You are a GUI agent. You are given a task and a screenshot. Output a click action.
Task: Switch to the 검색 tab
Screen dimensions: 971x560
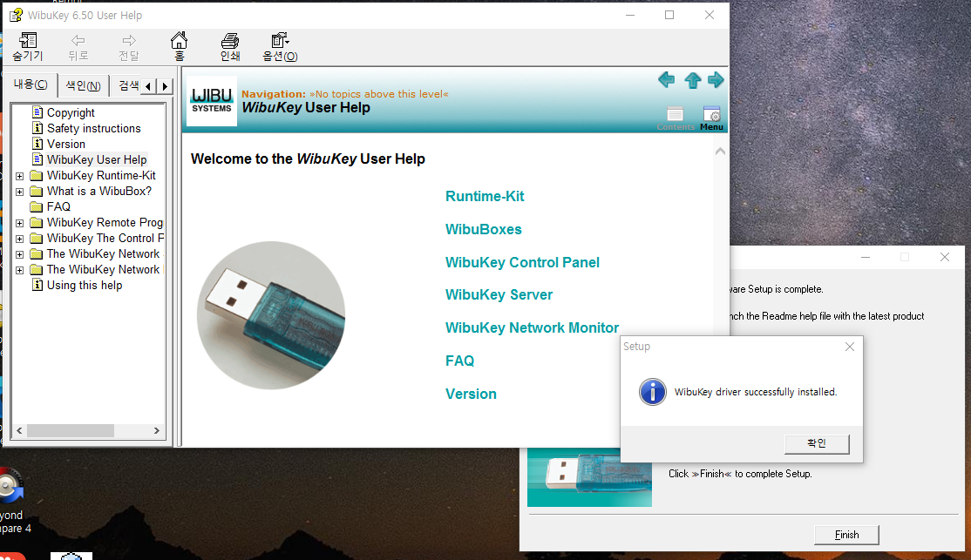point(128,85)
